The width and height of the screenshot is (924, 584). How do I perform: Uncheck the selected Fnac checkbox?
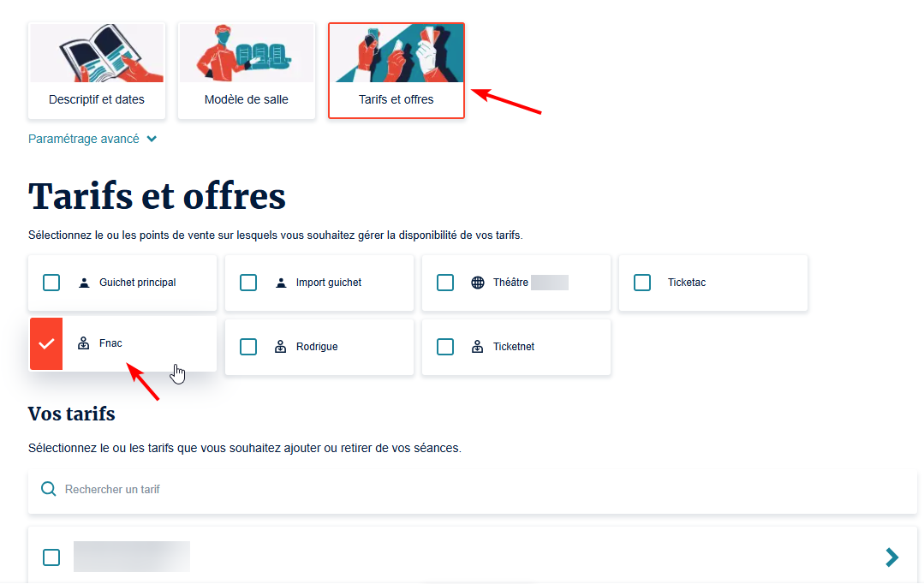[x=46, y=343]
